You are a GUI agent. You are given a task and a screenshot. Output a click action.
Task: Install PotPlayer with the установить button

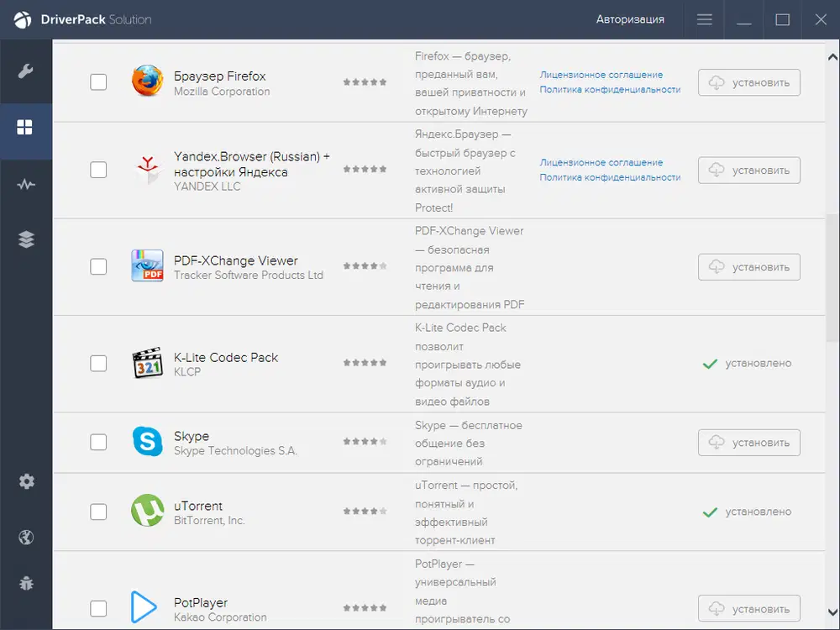click(x=749, y=608)
